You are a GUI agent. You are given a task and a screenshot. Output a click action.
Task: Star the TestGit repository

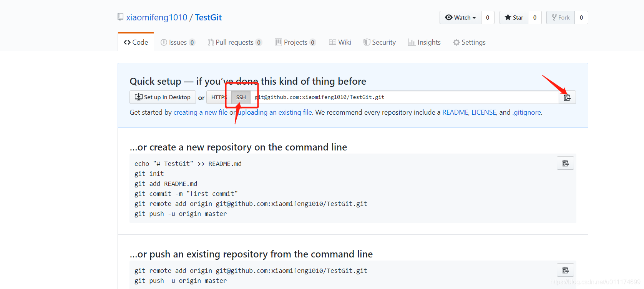pyautogui.click(x=514, y=18)
